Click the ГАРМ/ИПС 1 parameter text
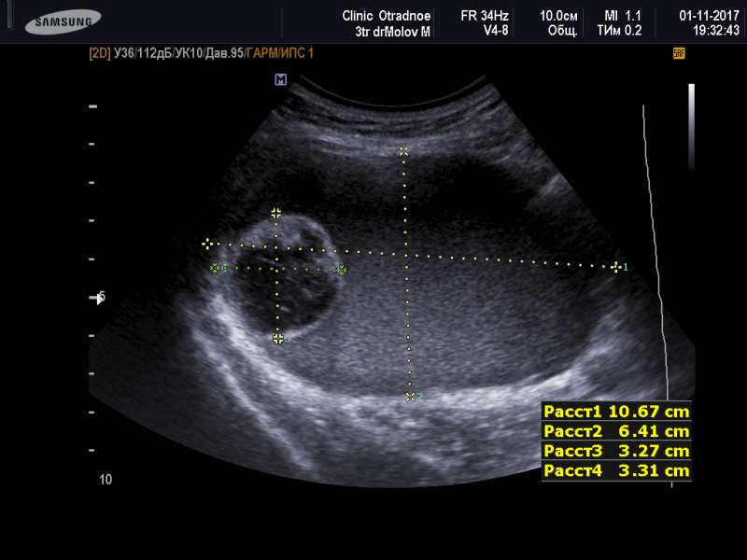 point(280,53)
